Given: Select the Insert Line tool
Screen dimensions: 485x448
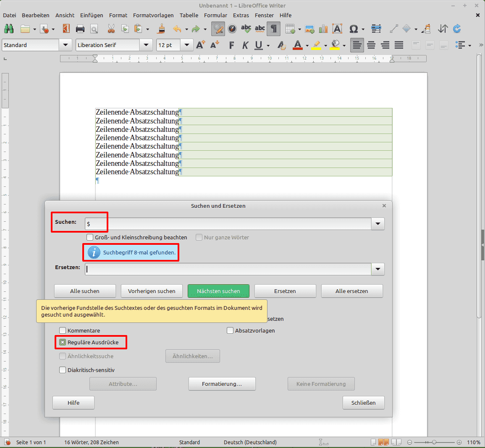Looking at the screenshot, I should pyautogui.click(x=394, y=29).
